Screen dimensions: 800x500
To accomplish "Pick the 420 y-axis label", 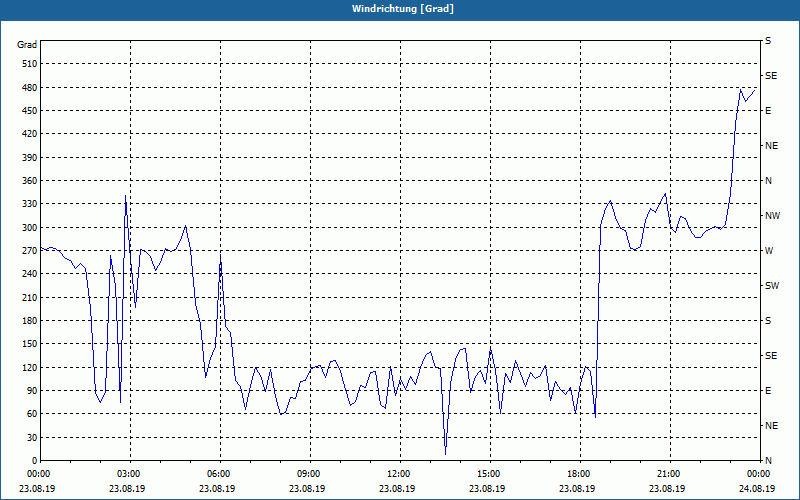I will click(30, 134).
